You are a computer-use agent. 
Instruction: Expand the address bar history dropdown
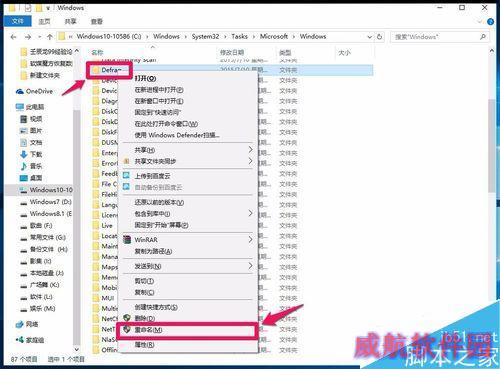[x=369, y=37]
